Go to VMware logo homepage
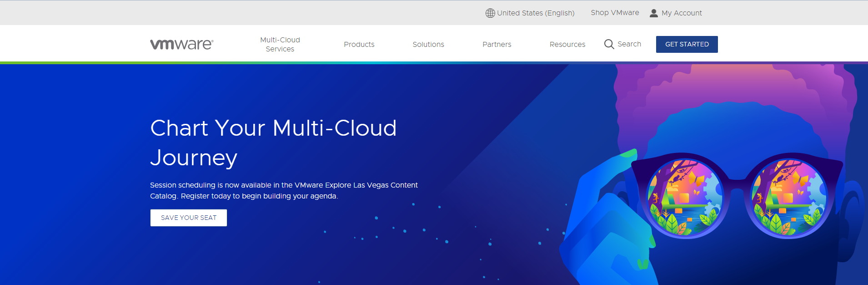 click(x=182, y=44)
